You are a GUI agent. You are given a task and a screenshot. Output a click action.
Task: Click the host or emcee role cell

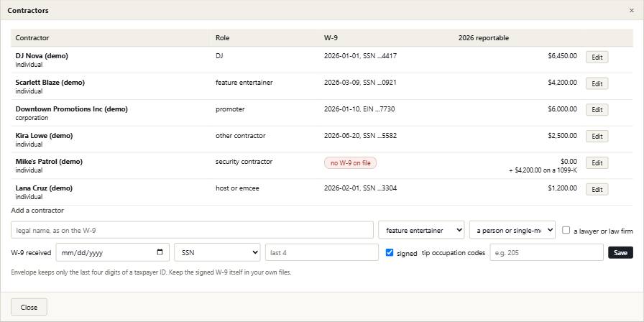(x=237, y=188)
